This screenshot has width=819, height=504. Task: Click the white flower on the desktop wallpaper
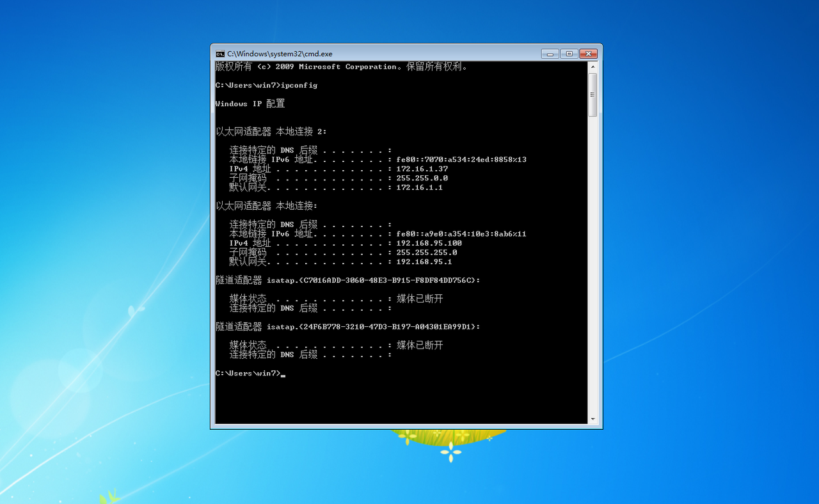click(x=451, y=452)
